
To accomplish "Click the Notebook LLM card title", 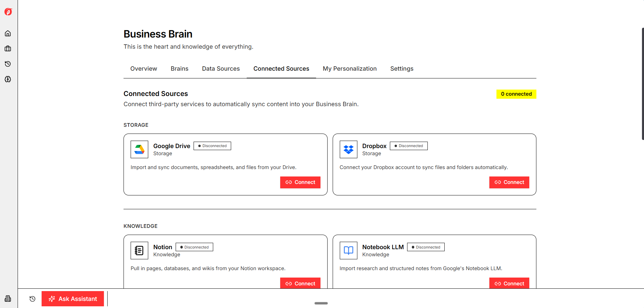I will point(383,247).
